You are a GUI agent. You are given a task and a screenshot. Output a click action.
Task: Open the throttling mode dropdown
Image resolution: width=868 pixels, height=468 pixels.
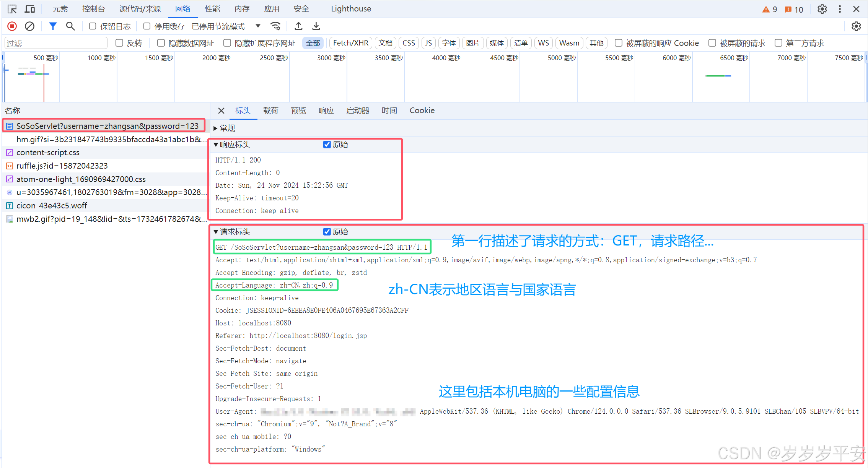[x=226, y=26]
